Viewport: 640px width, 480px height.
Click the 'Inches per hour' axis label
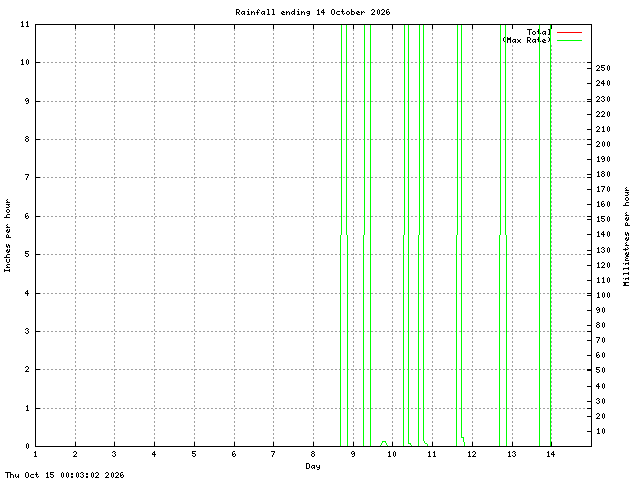point(7,236)
